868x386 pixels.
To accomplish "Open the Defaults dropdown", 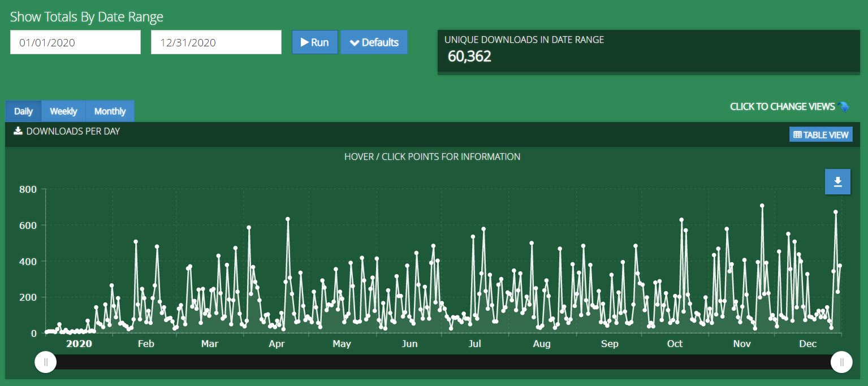I will [374, 42].
